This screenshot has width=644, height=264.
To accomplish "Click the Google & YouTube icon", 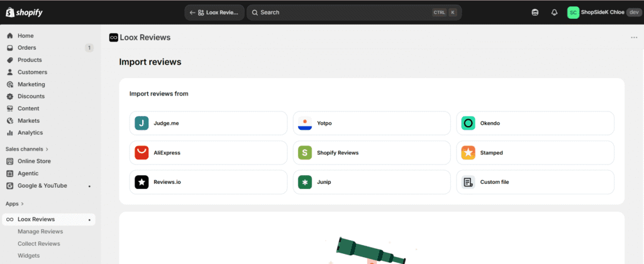I will coord(10,186).
